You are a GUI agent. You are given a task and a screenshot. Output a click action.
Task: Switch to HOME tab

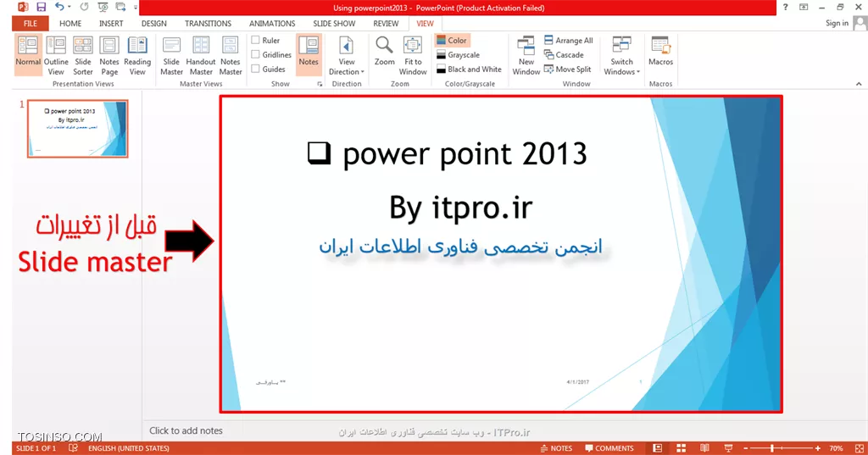70,23
